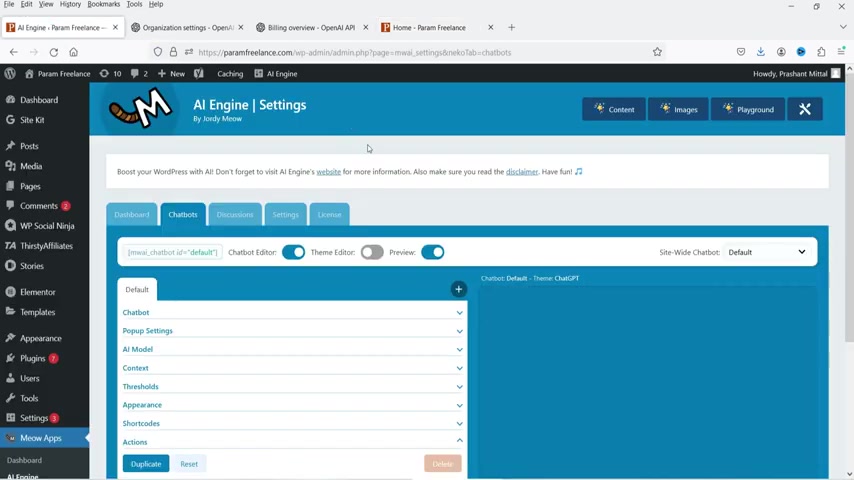Select the Default chatbot tab
854x480 pixels.
click(137, 289)
